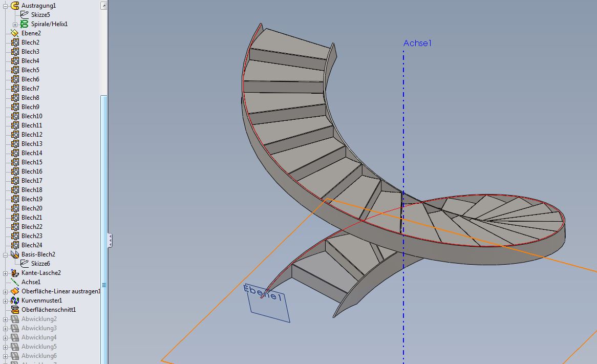Image resolution: width=597 pixels, height=364 pixels.
Task: Click the Ebene2 plane icon
Action: [x=15, y=33]
